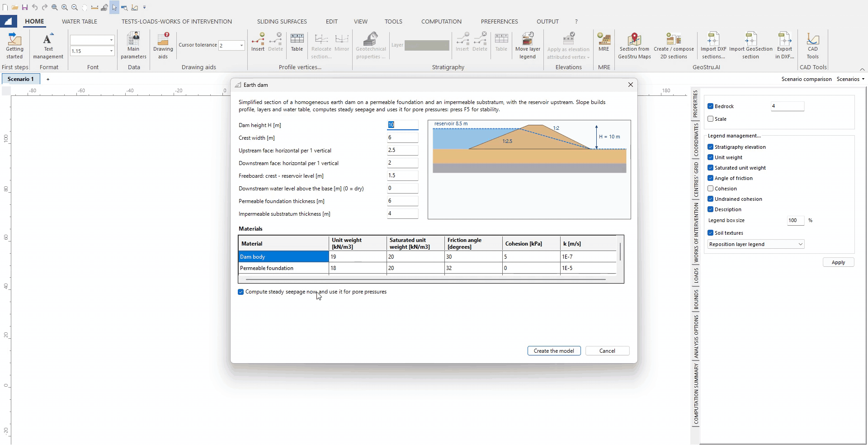
Task: Expand quick access toolbar customize arrow
Action: [145, 7]
